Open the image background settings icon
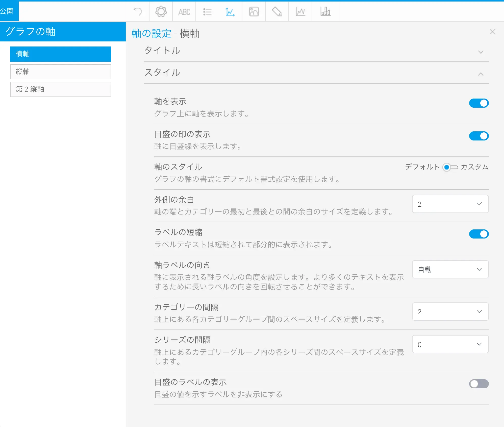Image resolution: width=504 pixels, height=427 pixels. [254, 12]
